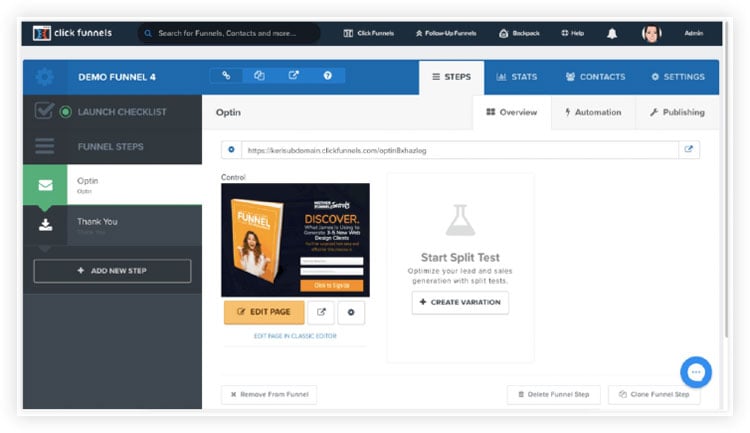Open the Help menu in top bar
Screen dimensions: 750x433
(x=572, y=33)
